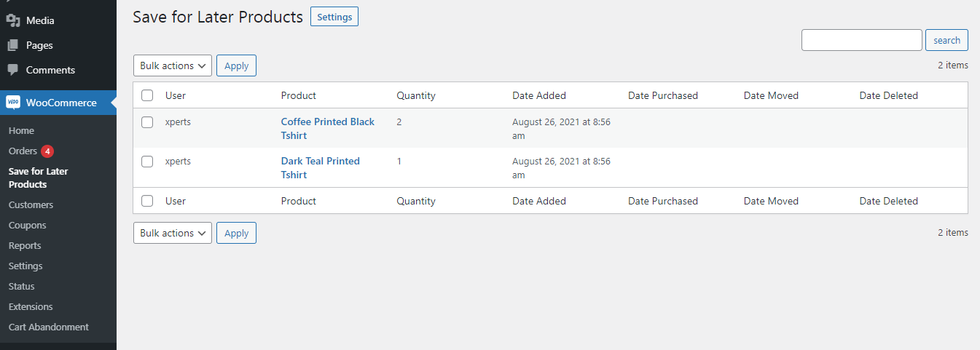Tick the checkbox for Coffee Printed Black Tshirt row

(147, 122)
